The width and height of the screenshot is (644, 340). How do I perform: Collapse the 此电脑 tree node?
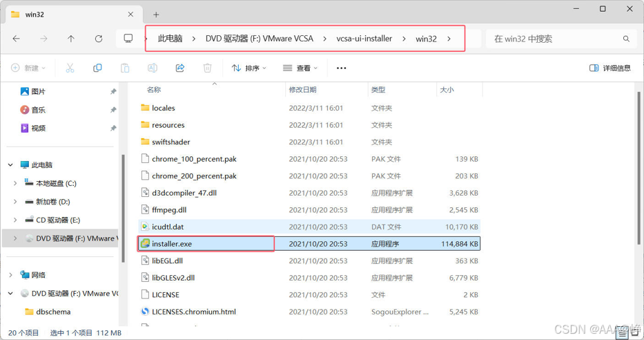click(10, 165)
